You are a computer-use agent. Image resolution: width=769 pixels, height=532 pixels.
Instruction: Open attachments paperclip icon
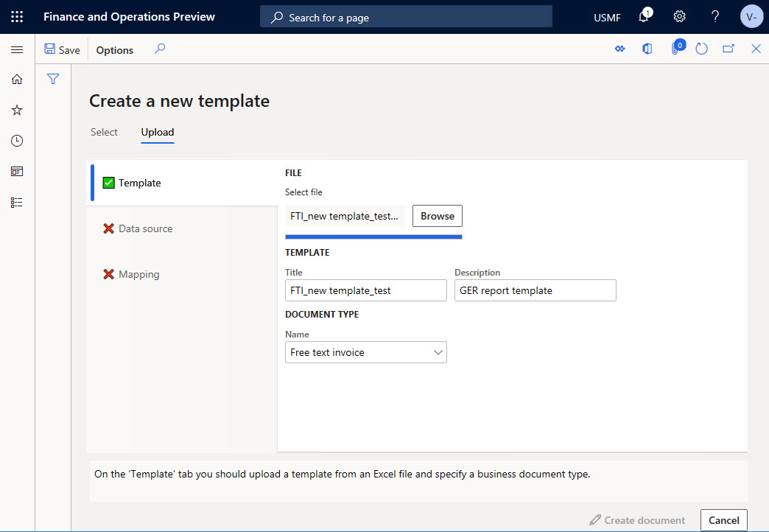[x=675, y=49]
